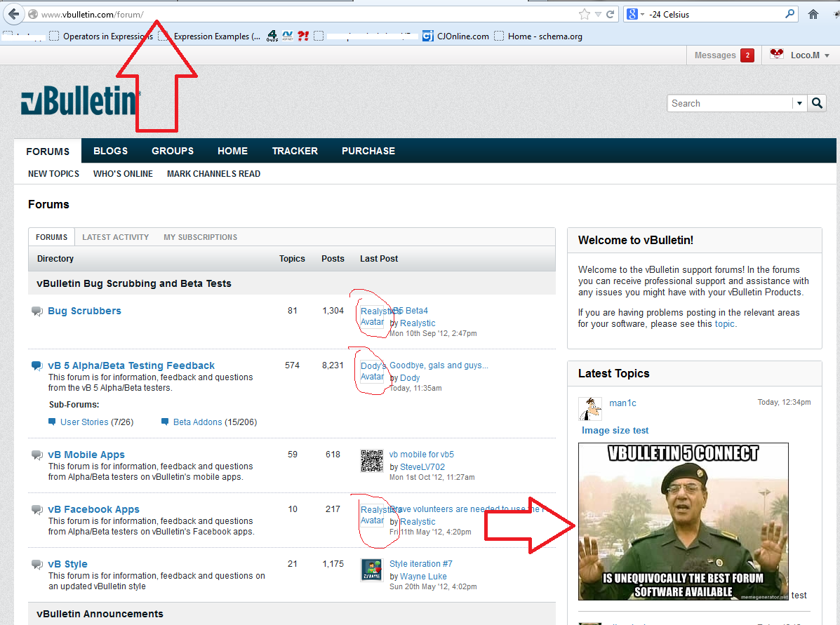Viewport: 840px width, 625px height.
Task: Click Bug Scrubbers speech bubble icon
Action: coord(37,311)
